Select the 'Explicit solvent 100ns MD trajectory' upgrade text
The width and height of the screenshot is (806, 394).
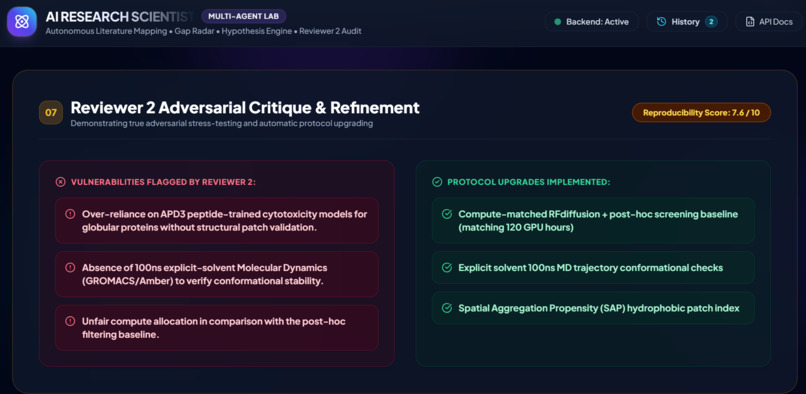click(x=591, y=267)
